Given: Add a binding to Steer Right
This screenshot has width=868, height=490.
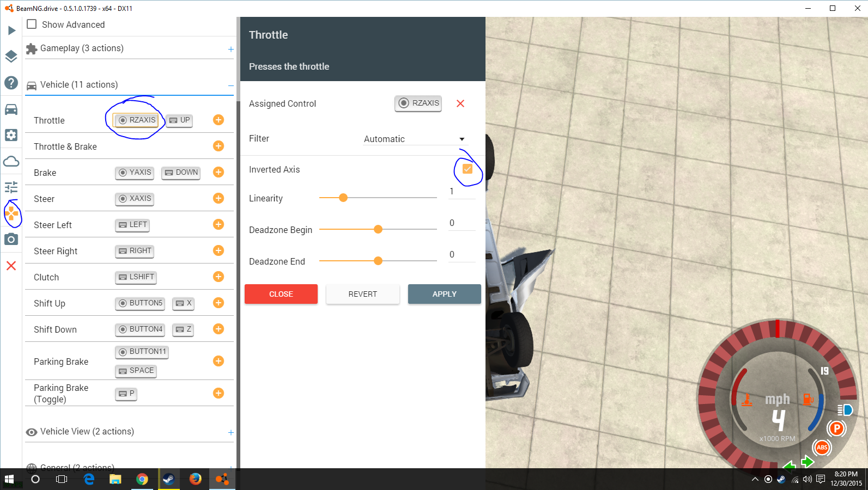Looking at the screenshot, I should (218, 250).
